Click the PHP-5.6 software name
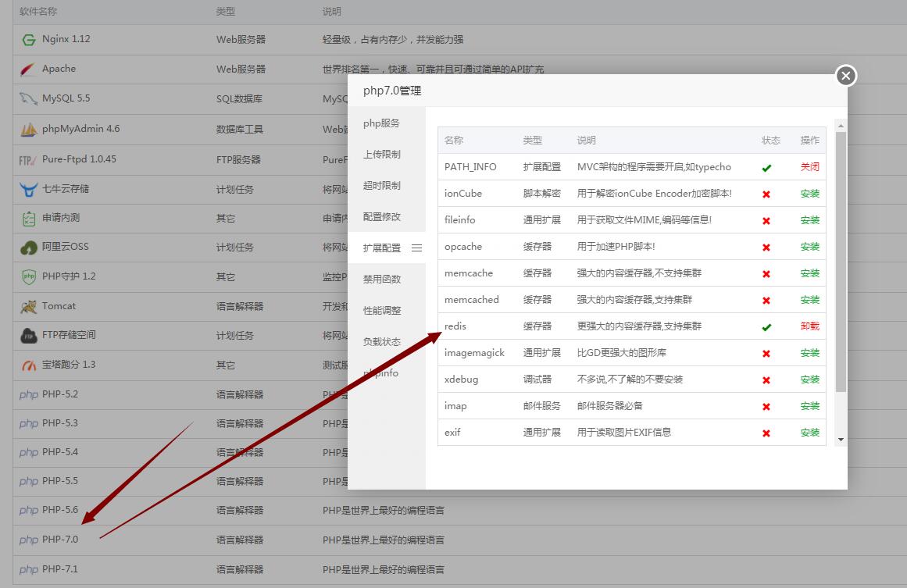 pyautogui.click(x=60, y=510)
